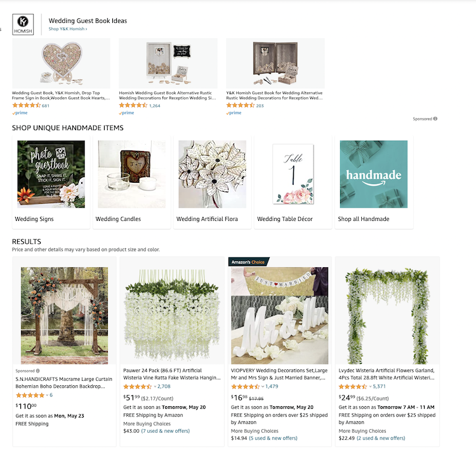The width and height of the screenshot is (476, 450).
Task: Expand the rating chevron beside 5,371 reviews
Action: [371, 387]
